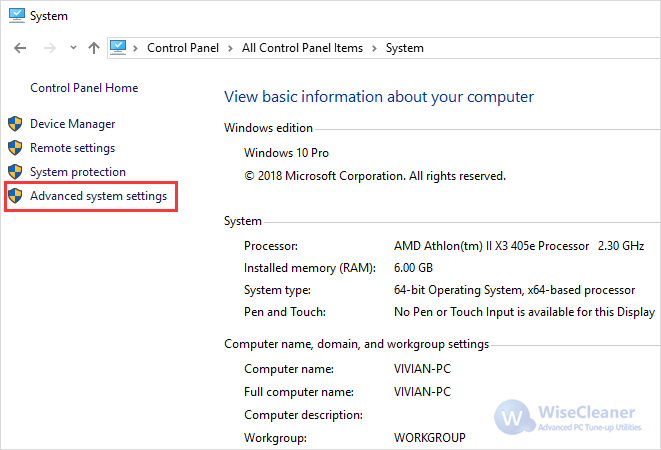This screenshot has width=661, height=450.
Task: Click the 'Workgroup:' label
Action: (x=275, y=438)
